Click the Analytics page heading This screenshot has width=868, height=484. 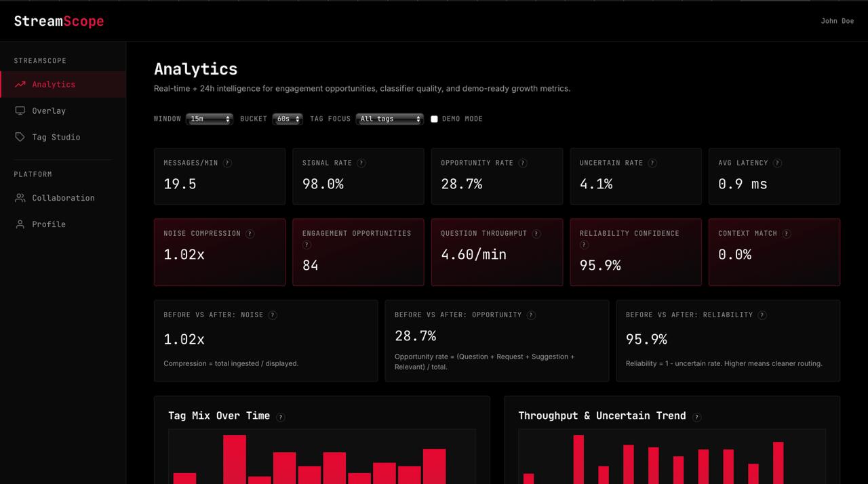pos(196,69)
